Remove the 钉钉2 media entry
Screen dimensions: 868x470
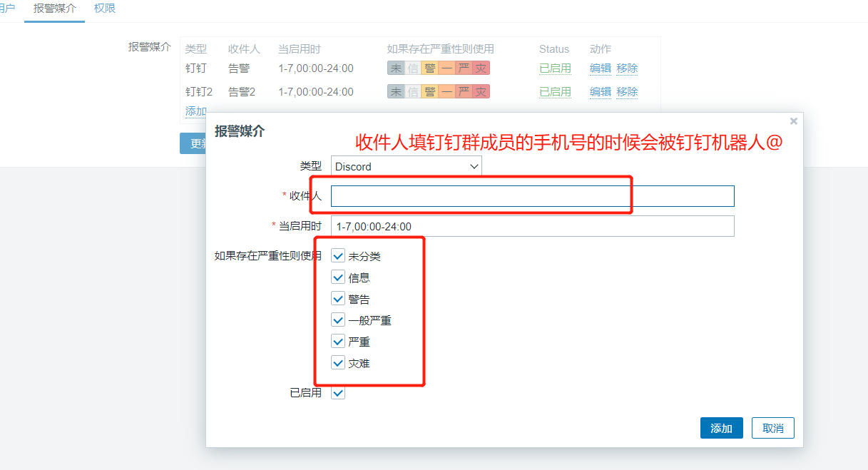click(x=627, y=91)
